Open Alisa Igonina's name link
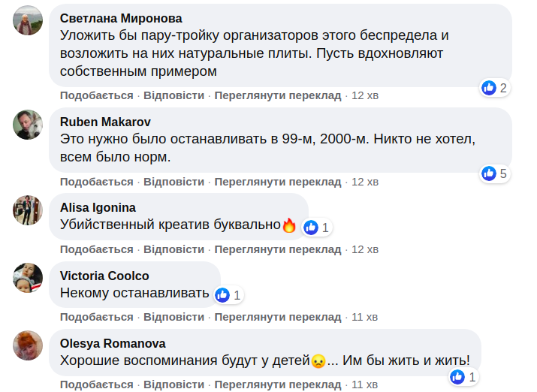The height and width of the screenshot is (392, 537). click(98, 207)
